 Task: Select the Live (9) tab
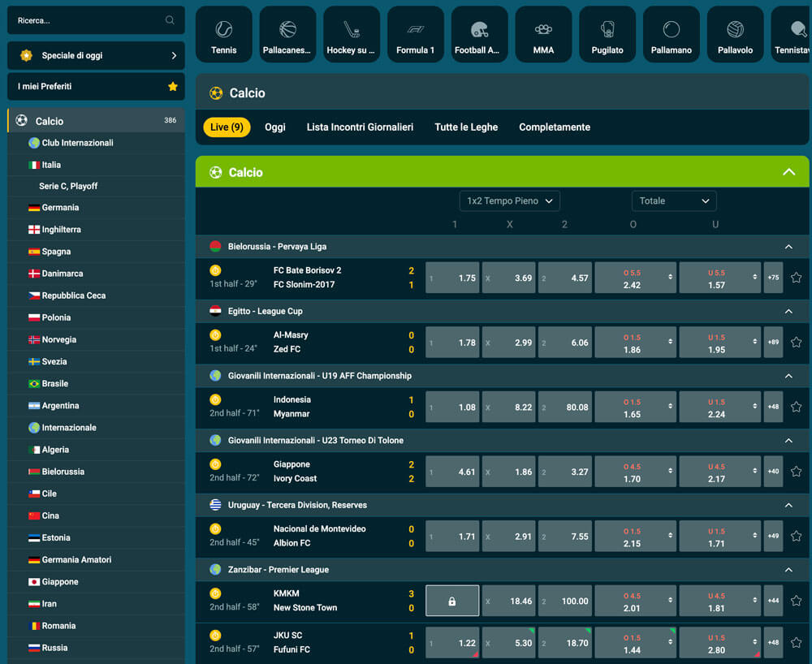(227, 127)
